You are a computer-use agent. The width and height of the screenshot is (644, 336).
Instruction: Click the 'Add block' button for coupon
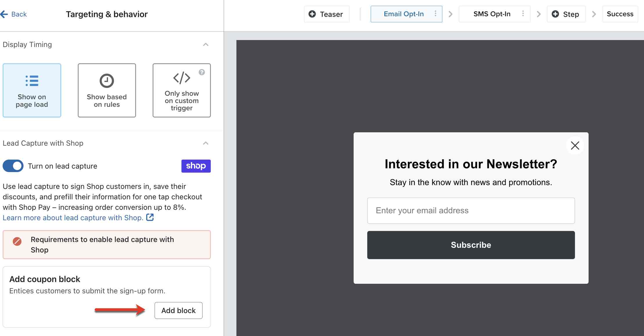[x=178, y=310]
